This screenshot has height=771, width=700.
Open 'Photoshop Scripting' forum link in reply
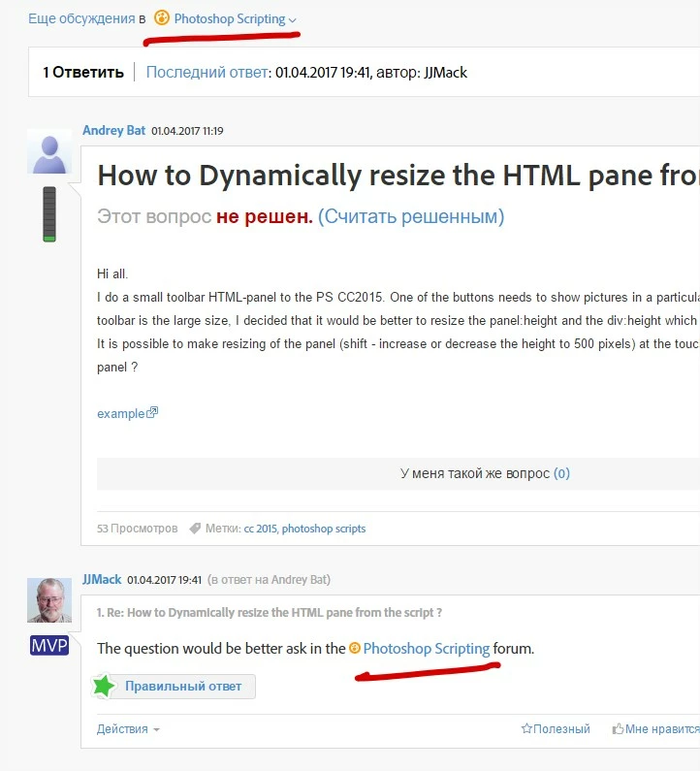pos(427,649)
